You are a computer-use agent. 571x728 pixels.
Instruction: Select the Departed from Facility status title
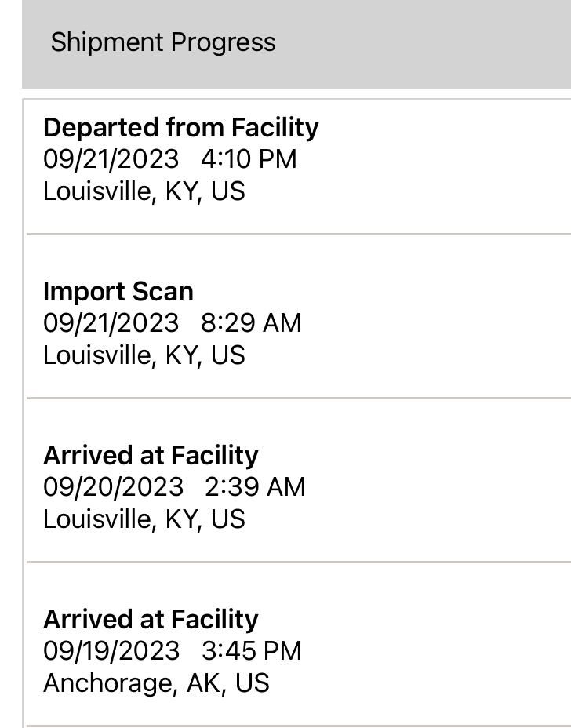180,127
